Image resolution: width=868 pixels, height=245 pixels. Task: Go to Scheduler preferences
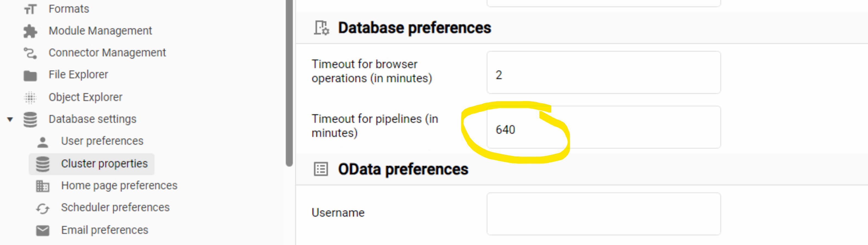pos(115,208)
